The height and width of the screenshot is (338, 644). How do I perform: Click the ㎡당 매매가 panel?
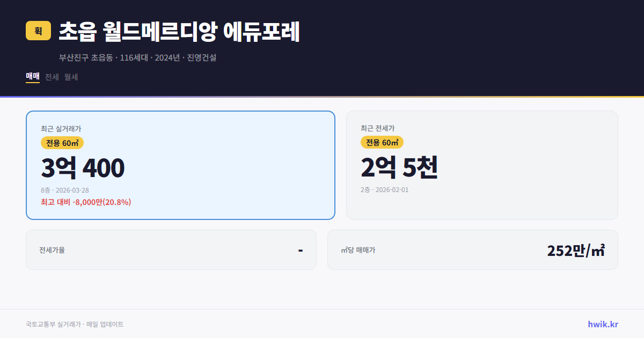(472, 249)
